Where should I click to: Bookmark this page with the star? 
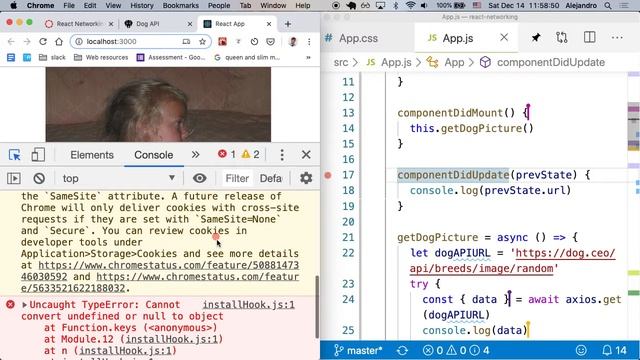(x=202, y=41)
